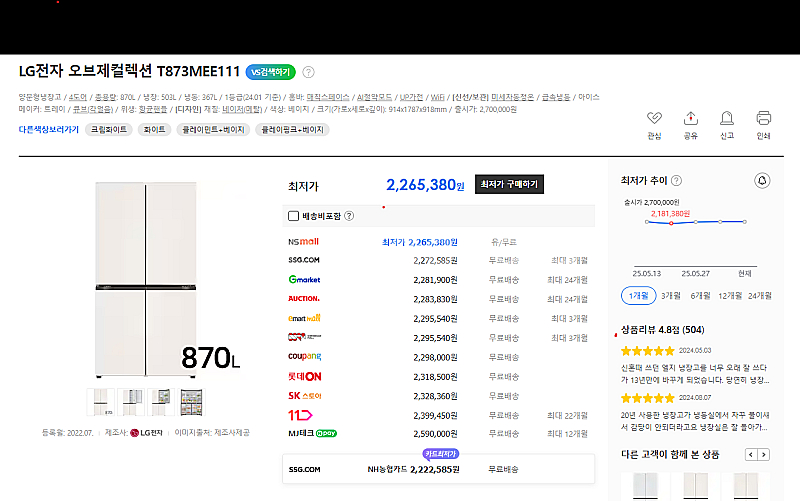This screenshot has width=800, height=501.
Task: Open the emart mall seller logo
Action: click(x=304, y=318)
